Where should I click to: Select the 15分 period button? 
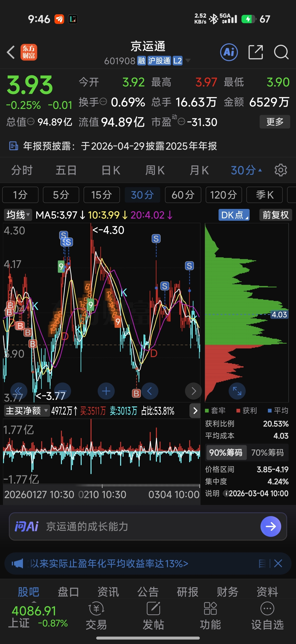[102, 195]
